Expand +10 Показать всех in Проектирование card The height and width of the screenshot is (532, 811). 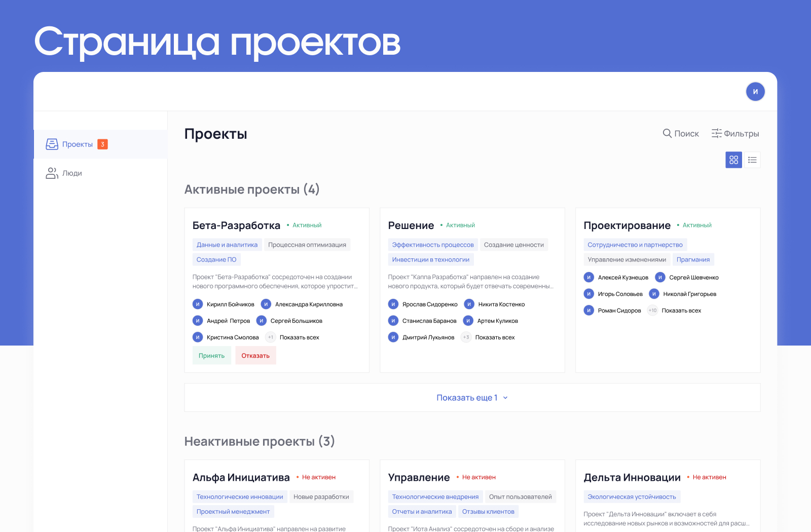[681, 311]
